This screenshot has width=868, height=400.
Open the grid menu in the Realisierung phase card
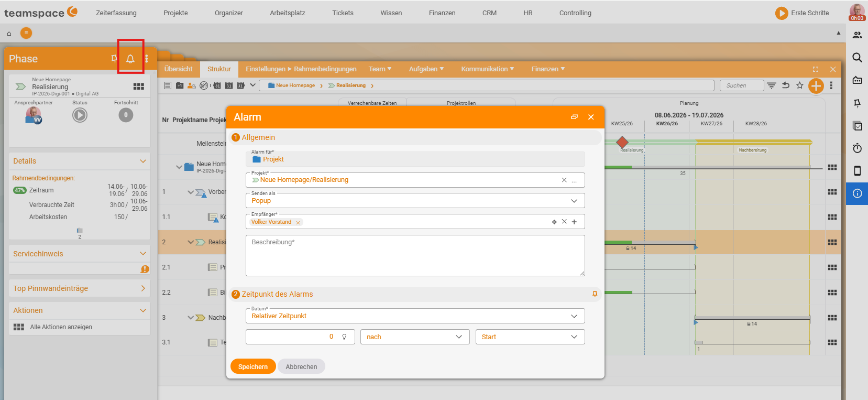point(138,87)
